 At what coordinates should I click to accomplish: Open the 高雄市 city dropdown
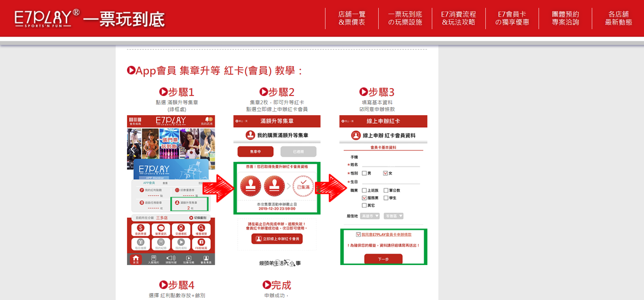click(x=370, y=216)
